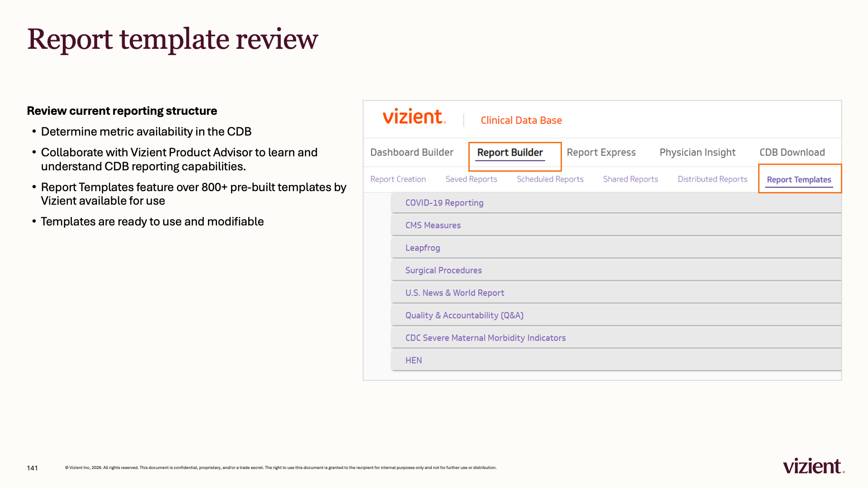Select the Report Templates sub-tab
Image resolution: width=868 pixels, height=488 pixels.
[x=799, y=179]
